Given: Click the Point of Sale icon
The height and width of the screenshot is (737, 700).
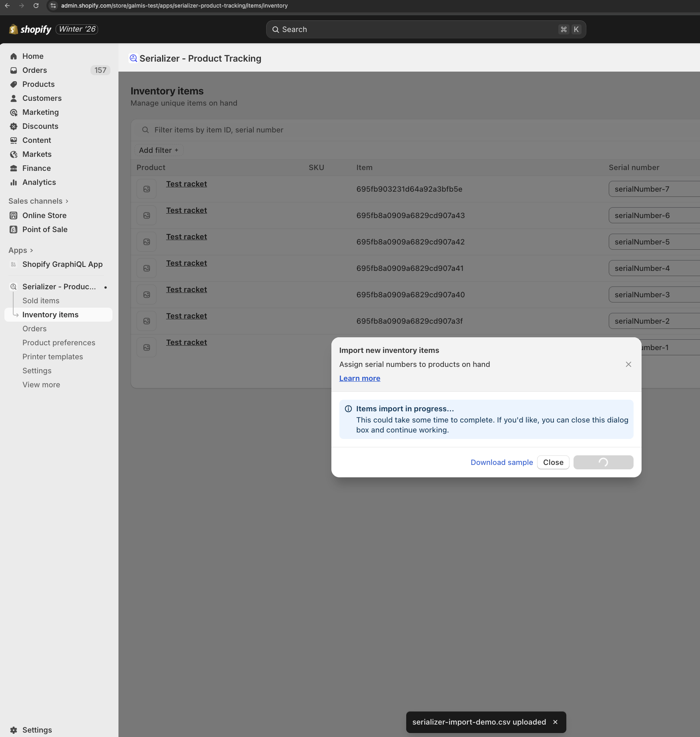Looking at the screenshot, I should (14, 230).
